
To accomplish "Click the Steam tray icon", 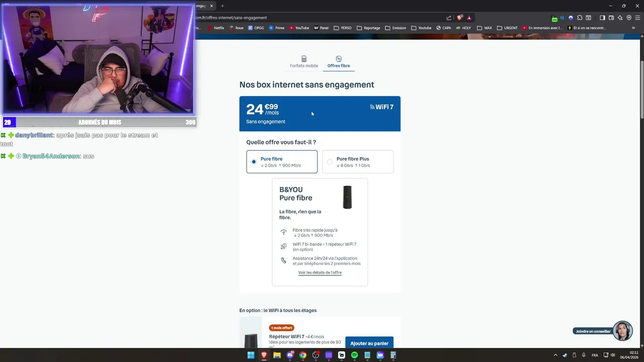I will [x=565, y=355].
